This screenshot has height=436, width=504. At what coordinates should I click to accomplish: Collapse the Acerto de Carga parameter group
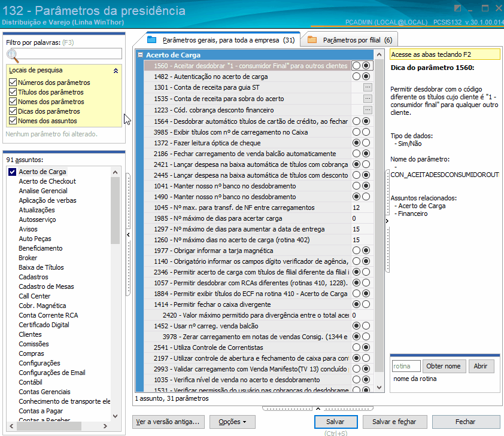(140, 55)
